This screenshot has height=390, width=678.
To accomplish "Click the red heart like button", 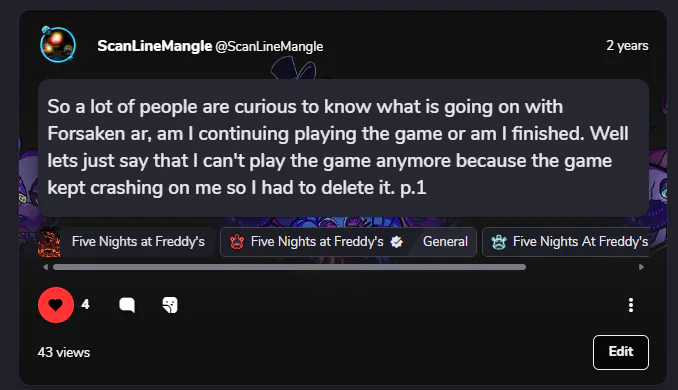I will click(56, 305).
